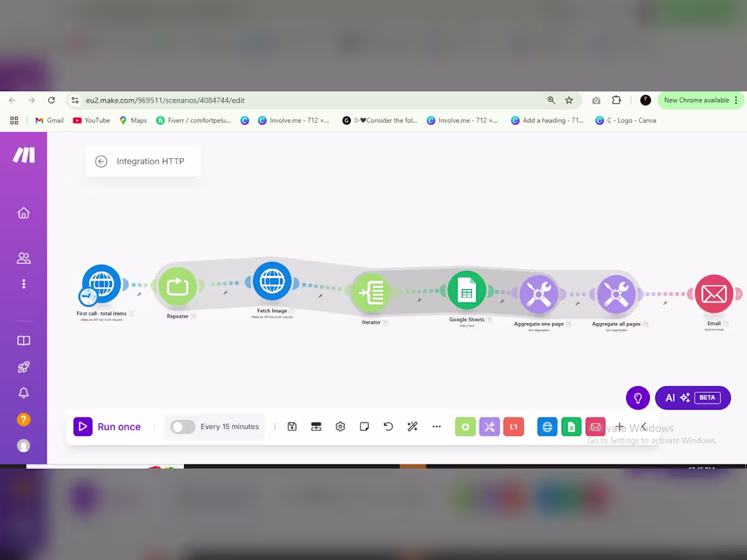Edit the Integration HTTP scenario name
The height and width of the screenshot is (560, 747).
150,162
